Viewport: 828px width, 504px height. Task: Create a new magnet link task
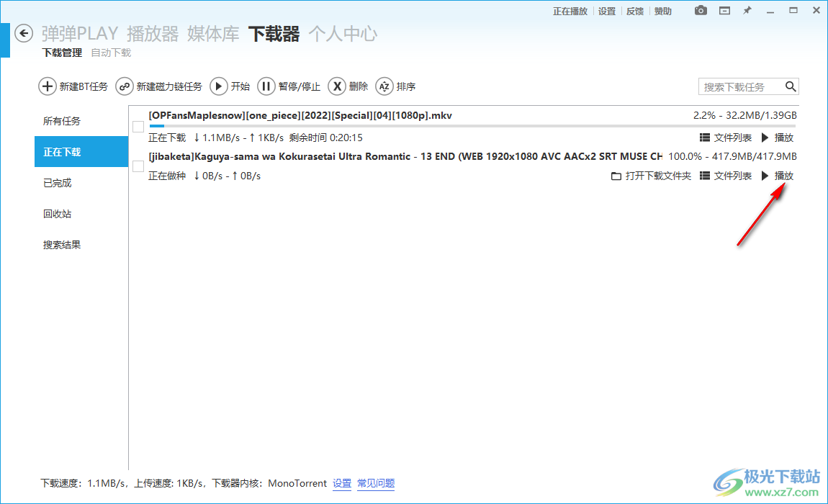(x=159, y=86)
